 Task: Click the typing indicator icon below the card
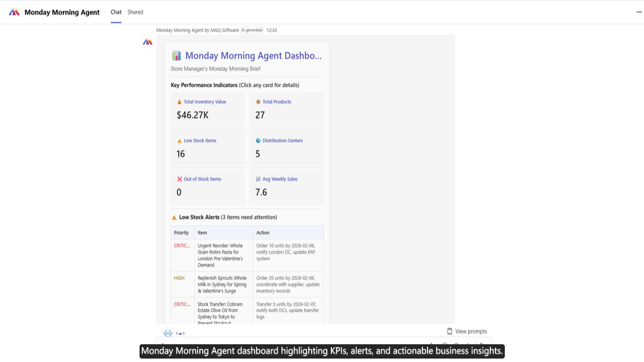click(x=180, y=333)
